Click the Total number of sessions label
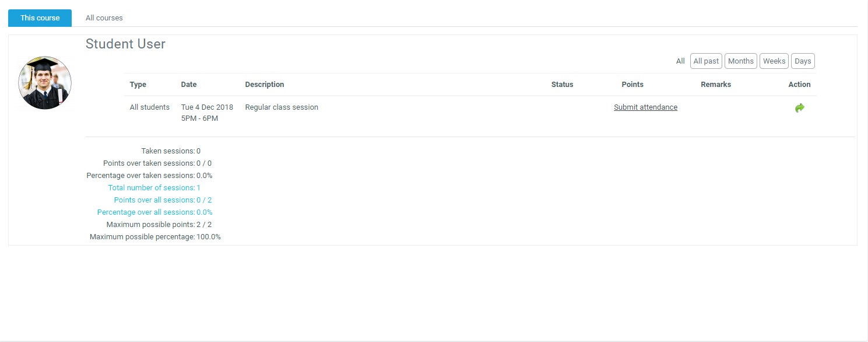The image size is (868, 342). pyautogui.click(x=152, y=188)
